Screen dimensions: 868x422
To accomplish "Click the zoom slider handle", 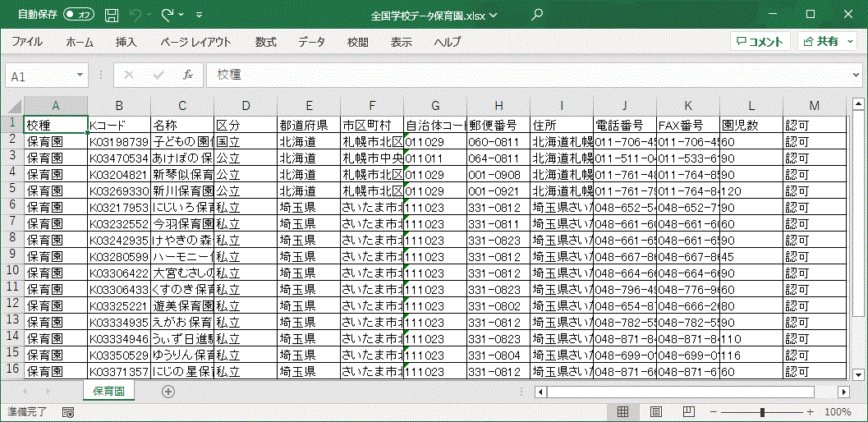I will [x=763, y=412].
